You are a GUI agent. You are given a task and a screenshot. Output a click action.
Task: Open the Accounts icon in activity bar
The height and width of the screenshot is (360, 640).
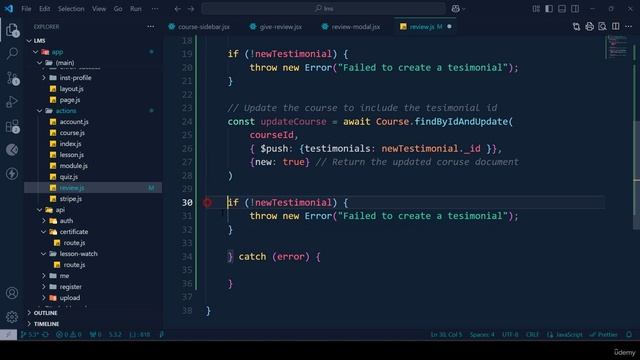click(12, 293)
